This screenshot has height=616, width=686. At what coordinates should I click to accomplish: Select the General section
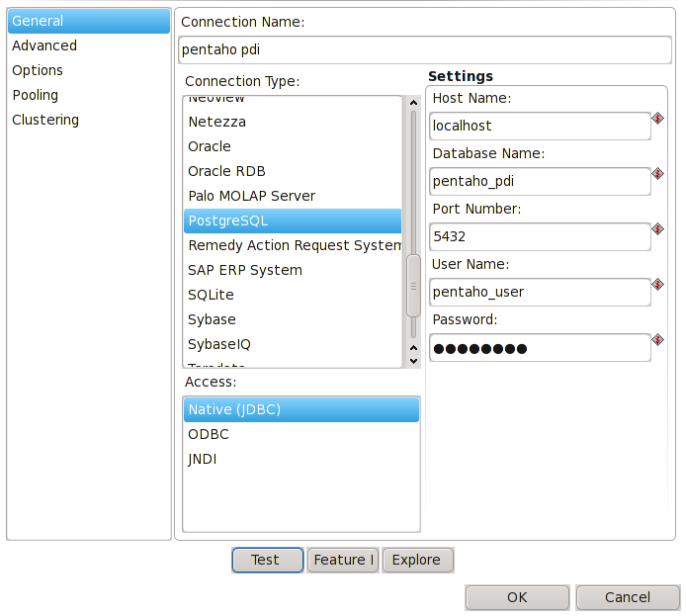pyautogui.click(x=89, y=21)
